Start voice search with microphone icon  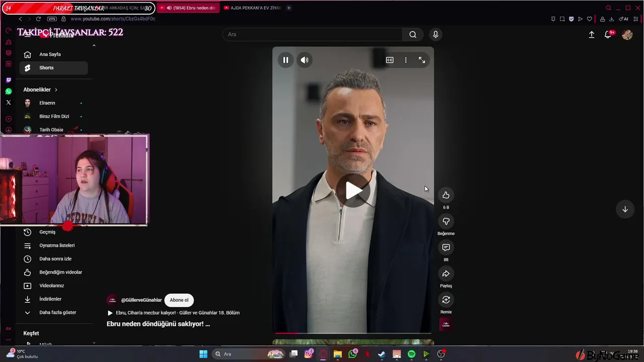click(x=436, y=34)
